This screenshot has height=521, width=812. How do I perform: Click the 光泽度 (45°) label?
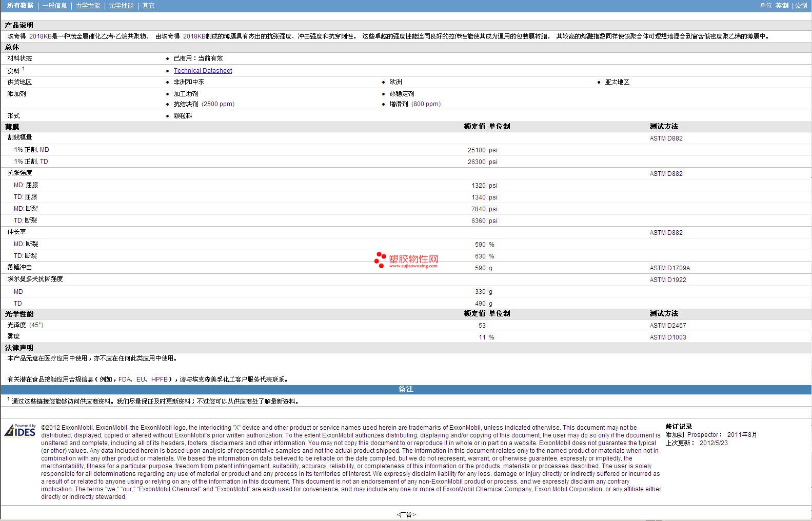point(25,325)
